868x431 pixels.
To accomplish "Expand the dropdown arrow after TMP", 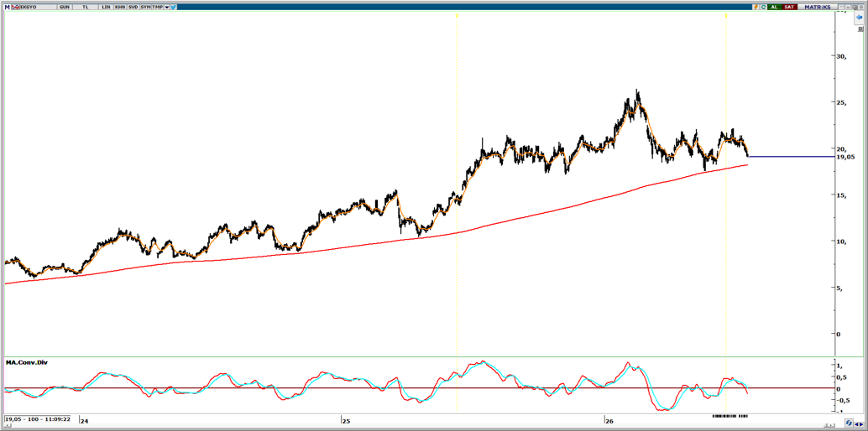I will [166, 8].
